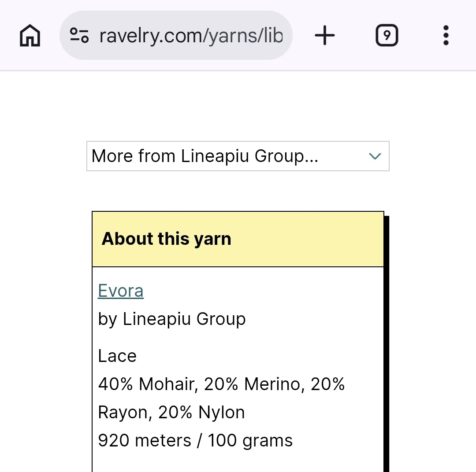The image size is (476, 472).
Task: Click the About this yarn header
Action: pos(166,239)
